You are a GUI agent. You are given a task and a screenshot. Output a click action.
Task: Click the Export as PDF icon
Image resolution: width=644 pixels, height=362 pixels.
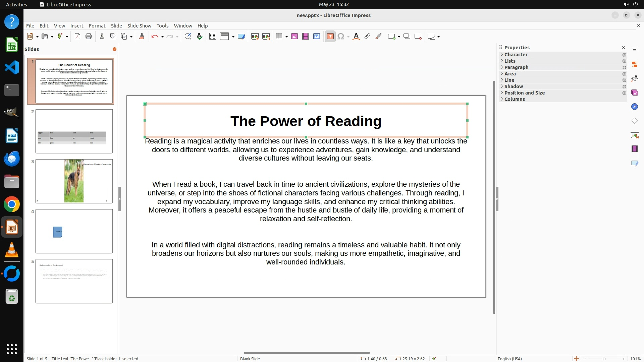coord(77,37)
